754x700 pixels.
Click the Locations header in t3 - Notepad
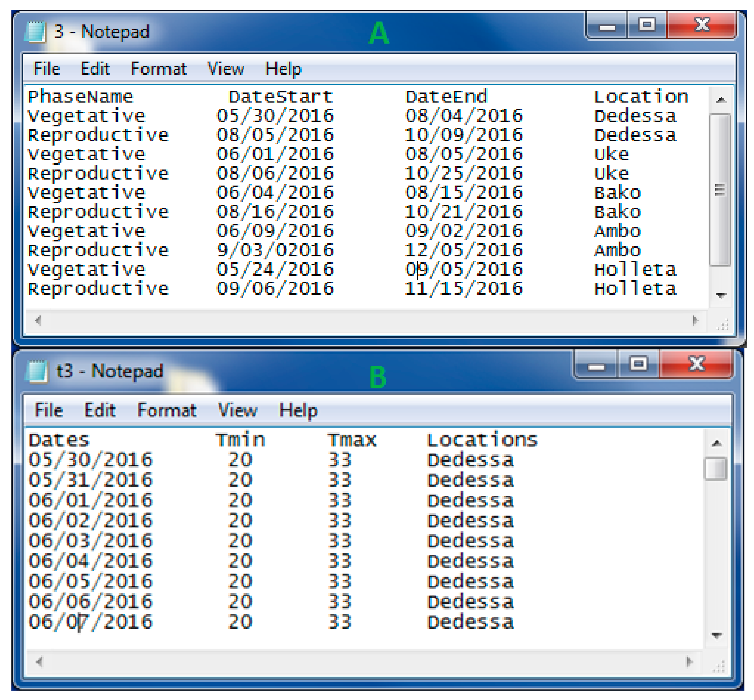(x=483, y=440)
